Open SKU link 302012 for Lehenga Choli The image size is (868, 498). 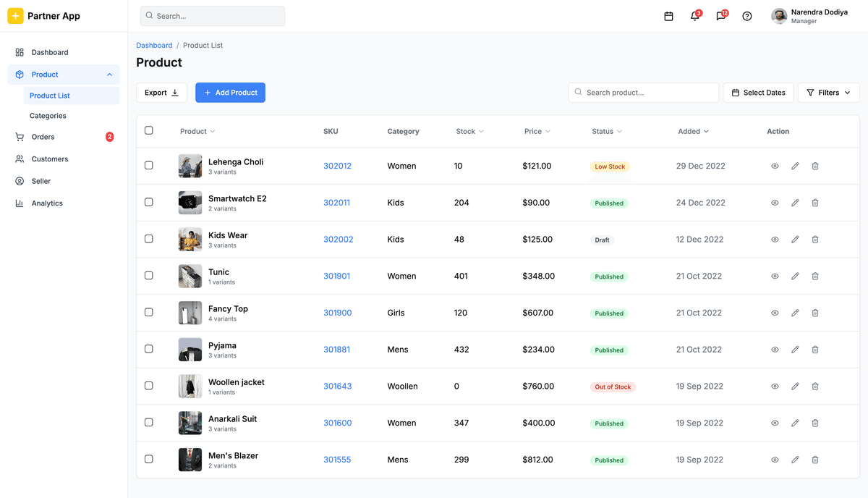point(337,166)
